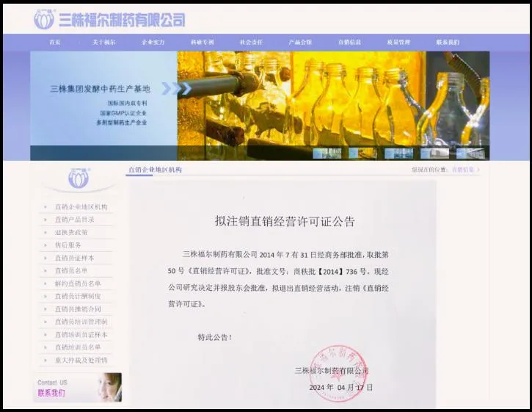Open 直销产品目录 in the sidebar
Viewport: 532px width, 412px height.
pyautogui.click(x=76, y=220)
